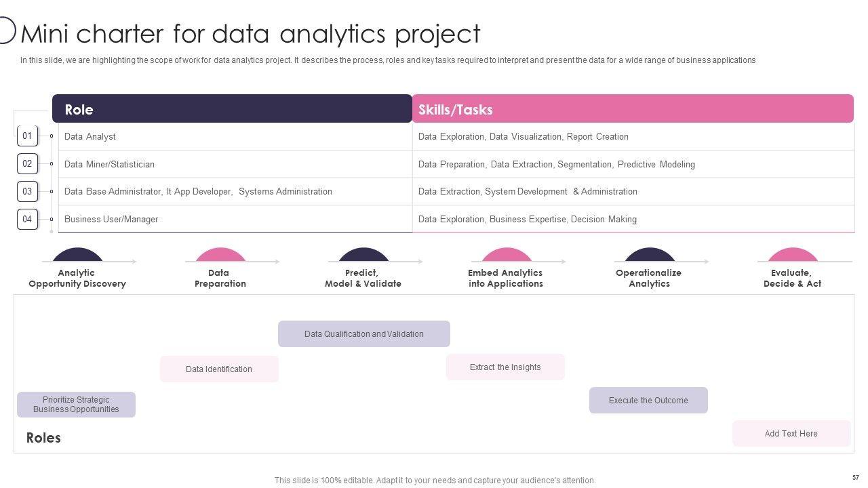The height and width of the screenshot is (488, 868).
Task: Select the pink semicircle above Data Preparation
Action: [220, 255]
